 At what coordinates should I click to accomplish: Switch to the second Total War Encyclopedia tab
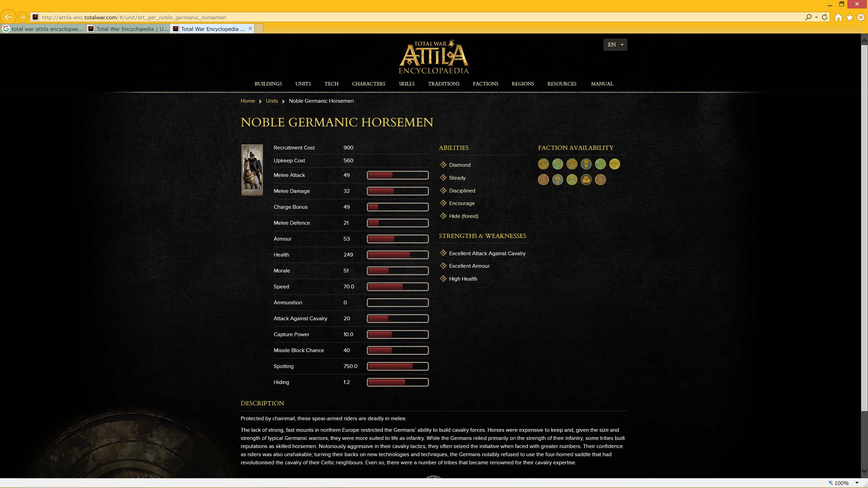[127, 29]
